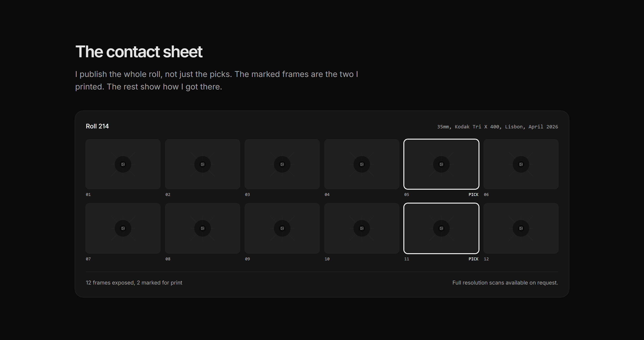Click the frame number label 01
The width and height of the screenshot is (644, 340).
[x=88, y=195]
